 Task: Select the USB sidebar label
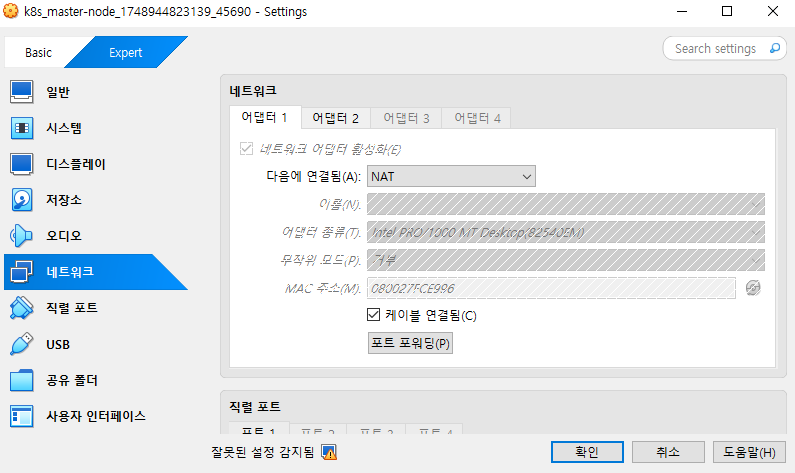(58, 344)
